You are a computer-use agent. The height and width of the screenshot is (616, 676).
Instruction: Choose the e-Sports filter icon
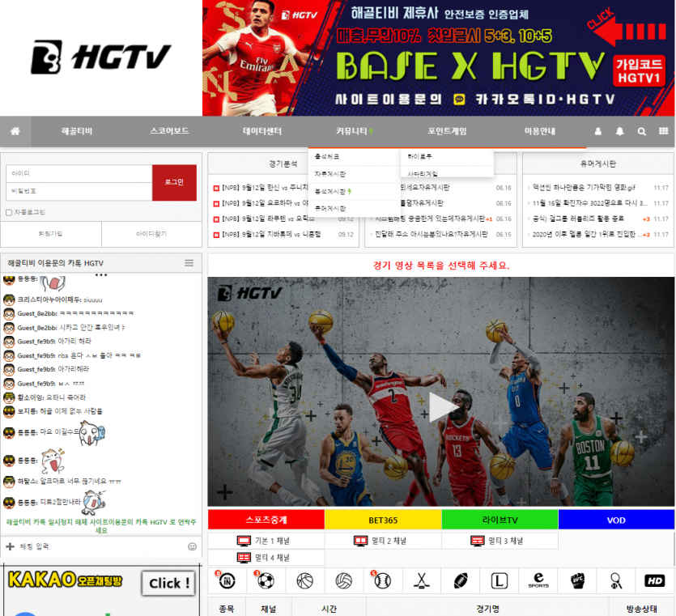pyautogui.click(x=538, y=580)
